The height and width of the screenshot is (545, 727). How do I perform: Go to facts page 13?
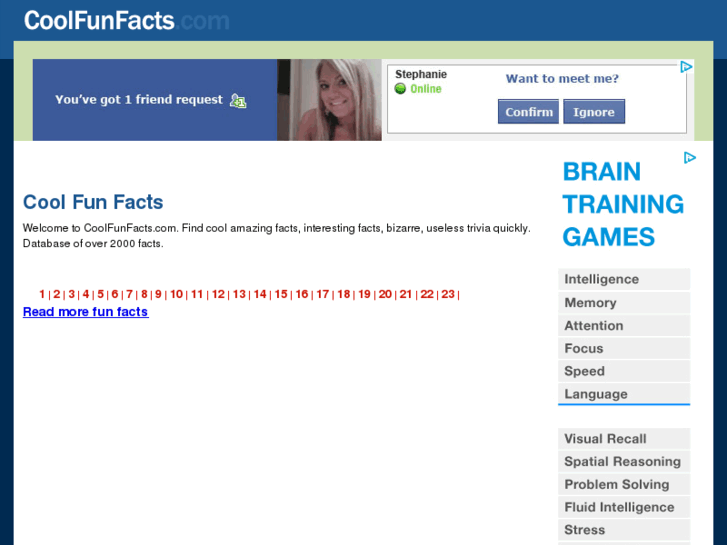pos(239,294)
